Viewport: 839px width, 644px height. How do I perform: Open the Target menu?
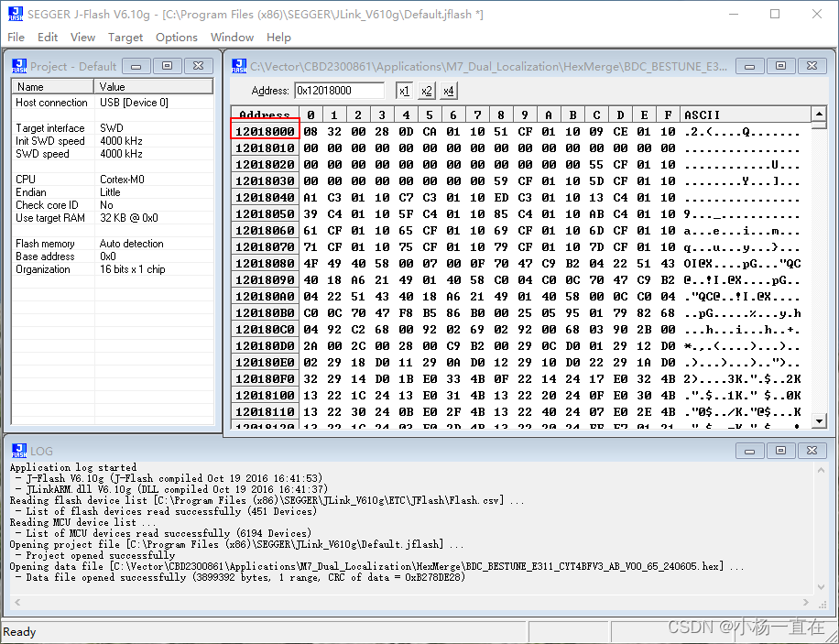[x=125, y=38]
